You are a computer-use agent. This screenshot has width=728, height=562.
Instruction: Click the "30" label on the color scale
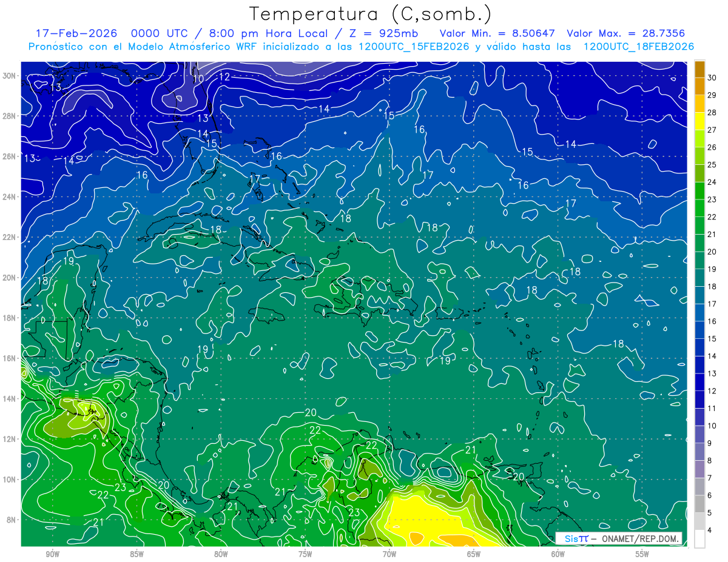coord(712,78)
